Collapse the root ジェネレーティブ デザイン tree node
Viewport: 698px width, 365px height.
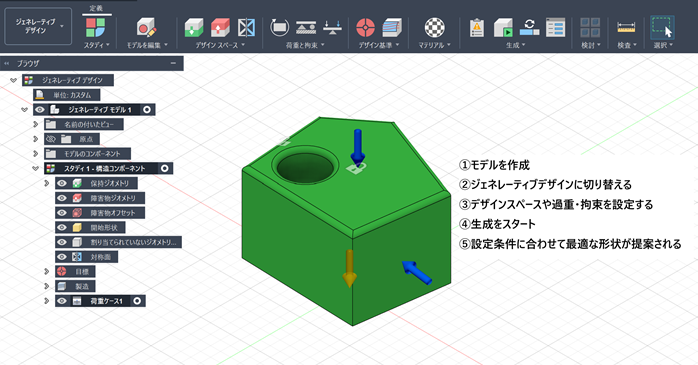(13, 80)
